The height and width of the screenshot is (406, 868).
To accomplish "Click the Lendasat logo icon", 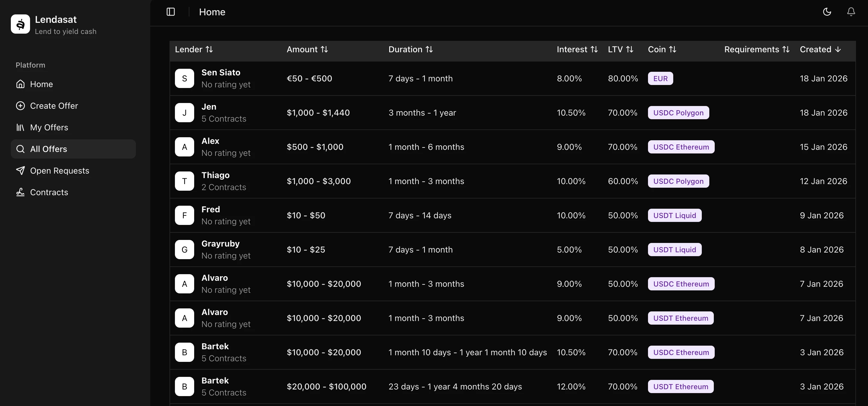I will tap(20, 24).
